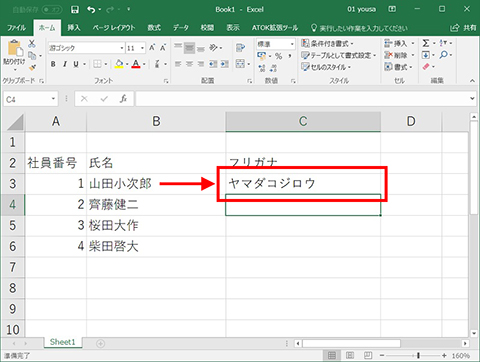Viewport: 480px width, 362px height.
Task: Click the Save icon in title bar
Action: point(75,10)
